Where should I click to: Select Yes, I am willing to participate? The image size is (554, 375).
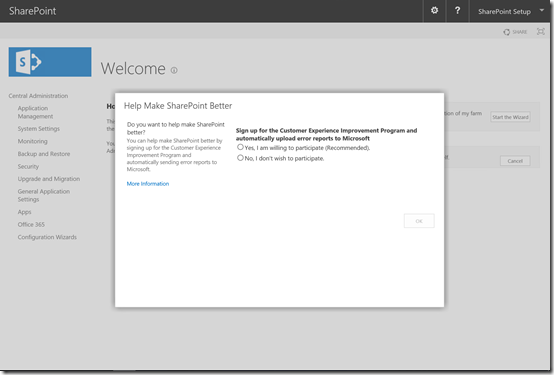(x=240, y=147)
